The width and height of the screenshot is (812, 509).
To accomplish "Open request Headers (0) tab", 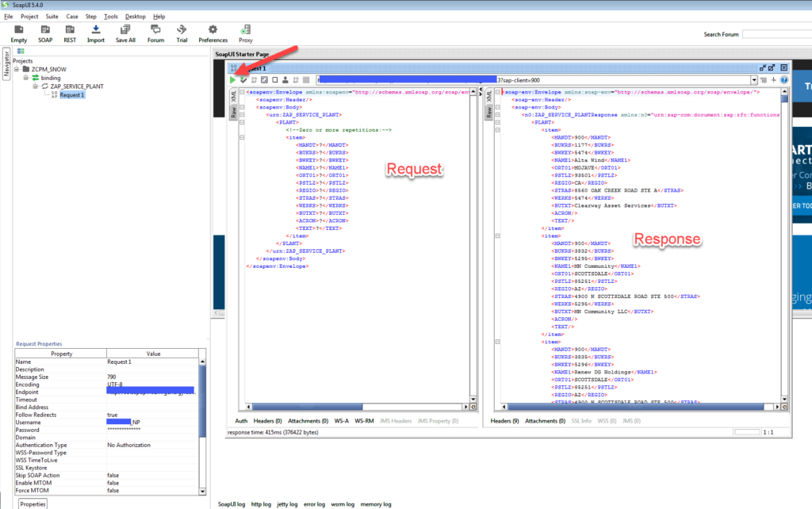I will (x=267, y=421).
